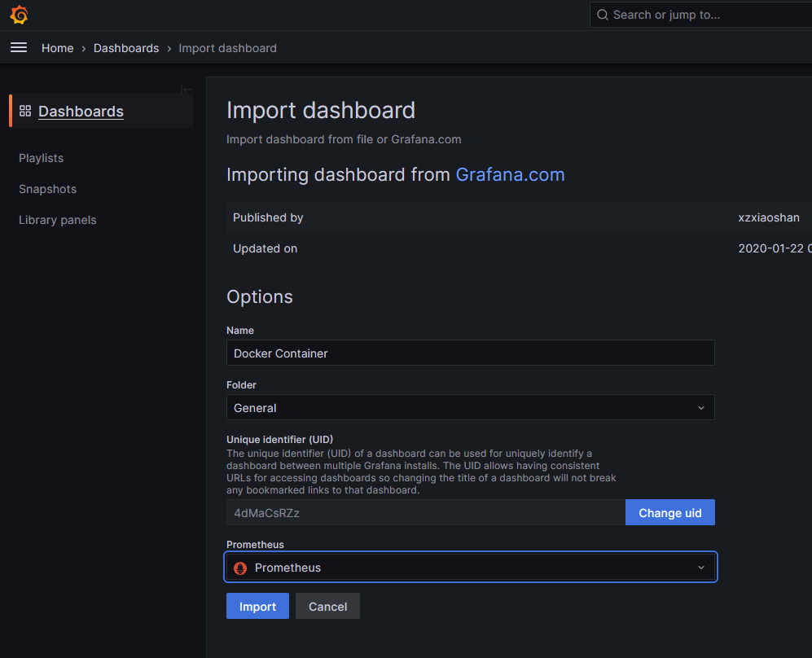Go to Home breadcrumb
The image size is (812, 658).
pyautogui.click(x=58, y=48)
